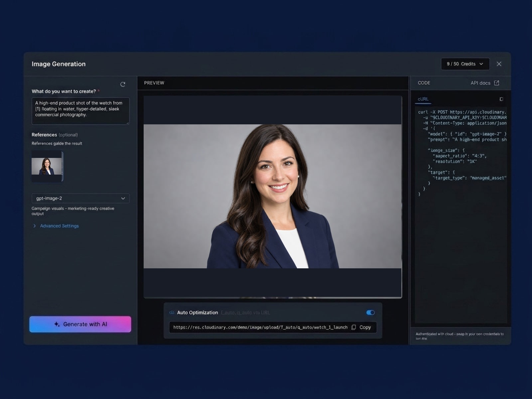Open API docs external link icon
This screenshot has width=532, height=399.
pyautogui.click(x=496, y=83)
